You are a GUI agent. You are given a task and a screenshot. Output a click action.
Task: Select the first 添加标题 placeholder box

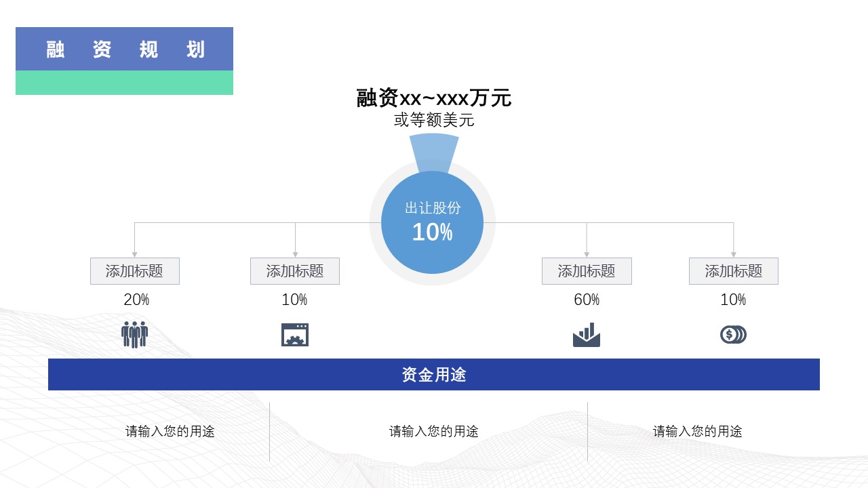pyautogui.click(x=134, y=271)
